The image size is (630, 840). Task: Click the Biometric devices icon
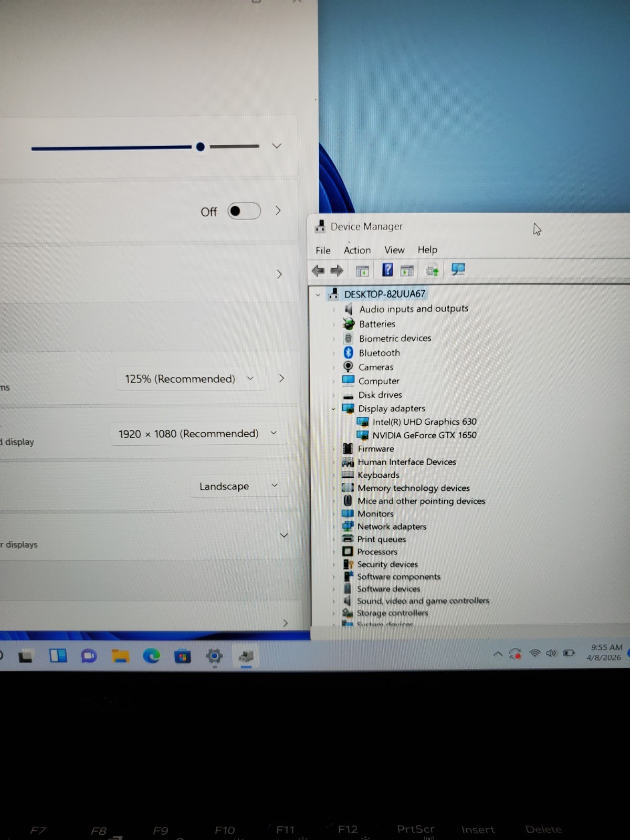point(348,338)
